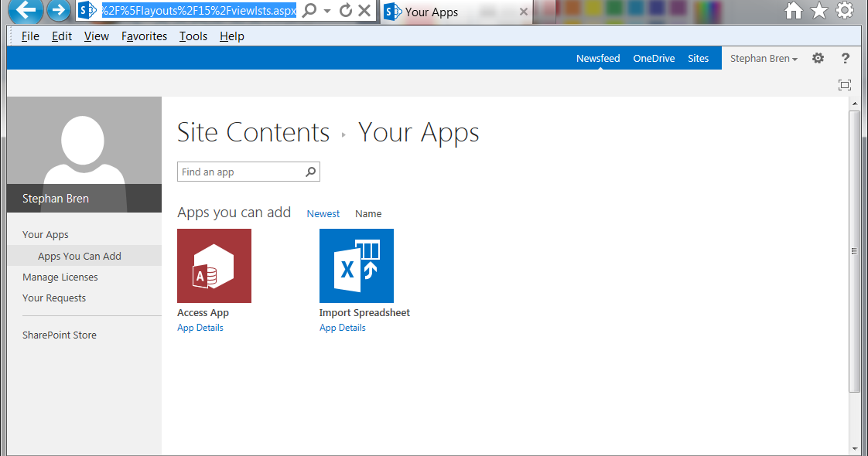868x456 pixels.
Task: Open the browser Home icon
Action: point(793,10)
